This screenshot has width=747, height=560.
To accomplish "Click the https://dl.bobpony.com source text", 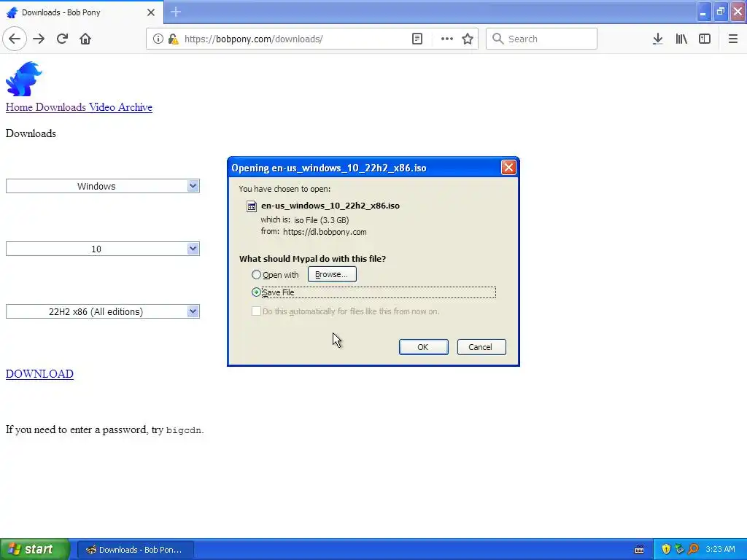I will coord(325,232).
